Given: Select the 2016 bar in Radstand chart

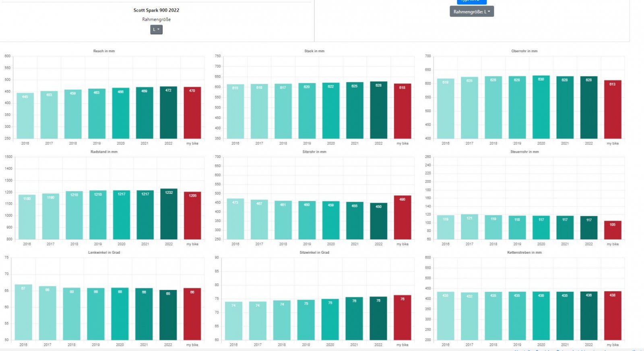Looking at the screenshot, I should 27,217.
